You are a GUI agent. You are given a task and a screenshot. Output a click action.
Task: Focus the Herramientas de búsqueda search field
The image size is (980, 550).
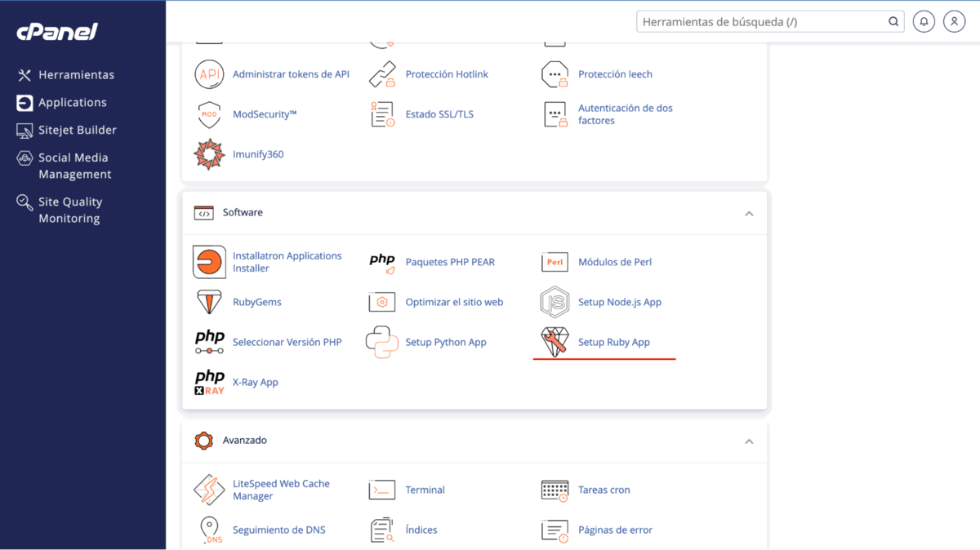(x=770, y=22)
